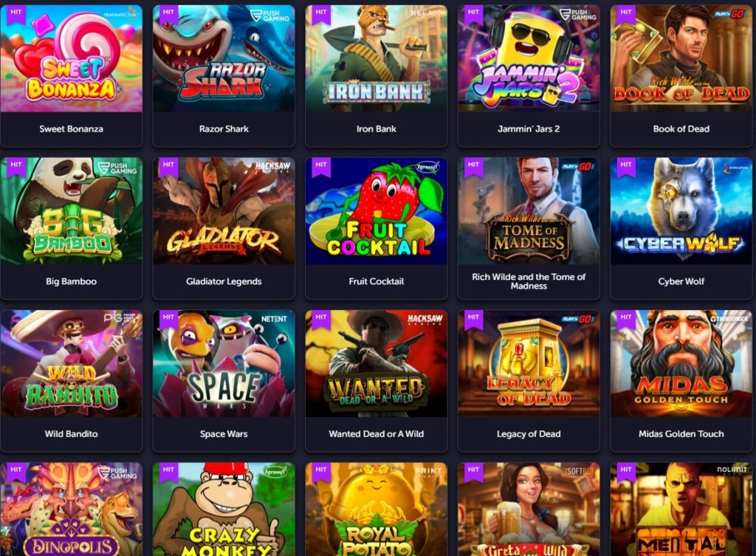Click the Cyber Wolf game thumbnail

click(681, 210)
